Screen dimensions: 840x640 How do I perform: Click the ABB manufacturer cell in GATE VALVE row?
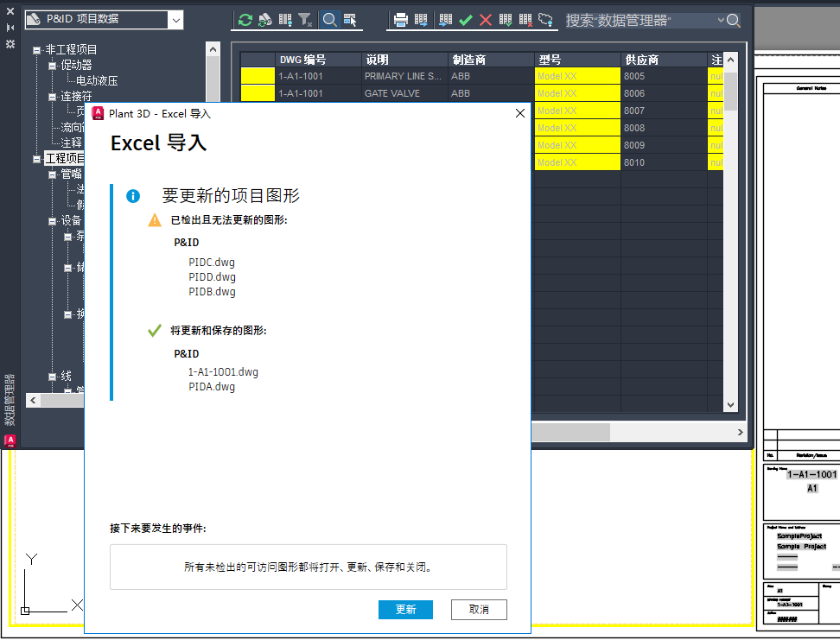pyautogui.click(x=491, y=93)
